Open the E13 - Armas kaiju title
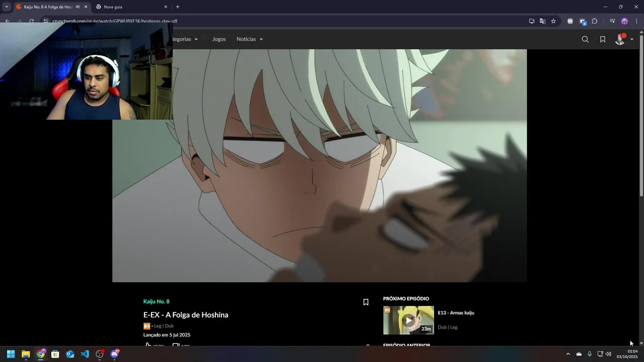This screenshot has height=362, width=644. pos(456,313)
